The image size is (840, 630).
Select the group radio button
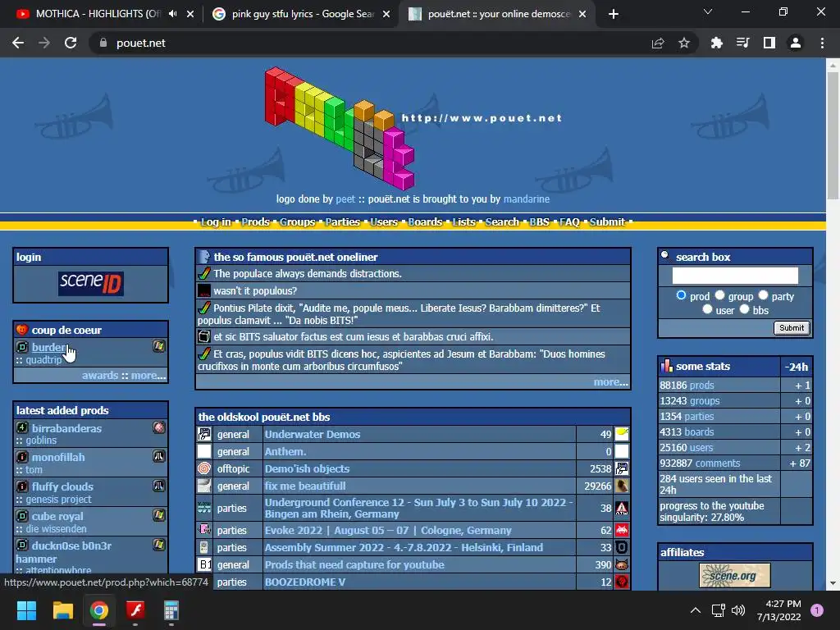719,295
